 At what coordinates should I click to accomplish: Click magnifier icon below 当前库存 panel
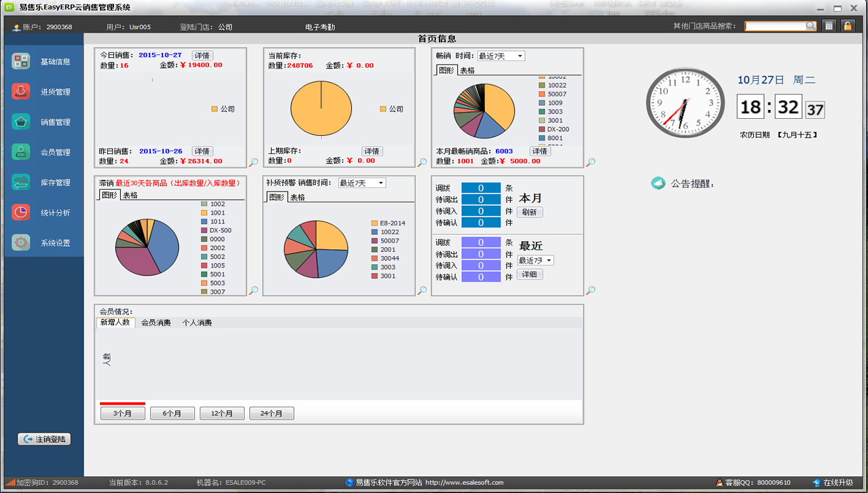422,162
